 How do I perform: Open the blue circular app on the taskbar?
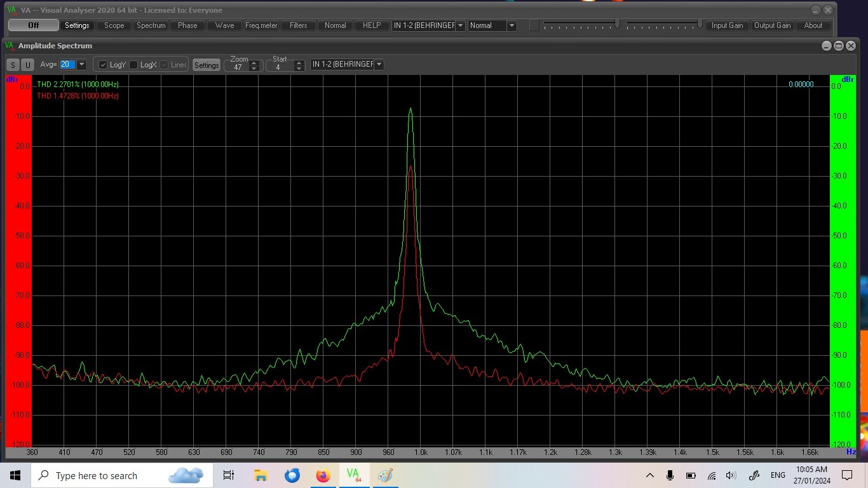point(292,475)
